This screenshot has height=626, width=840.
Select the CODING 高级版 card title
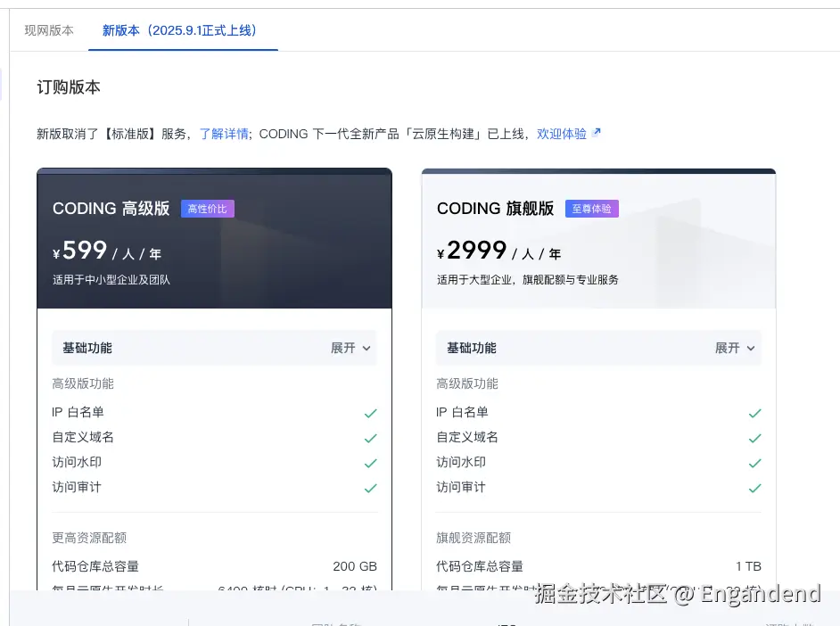click(x=111, y=209)
